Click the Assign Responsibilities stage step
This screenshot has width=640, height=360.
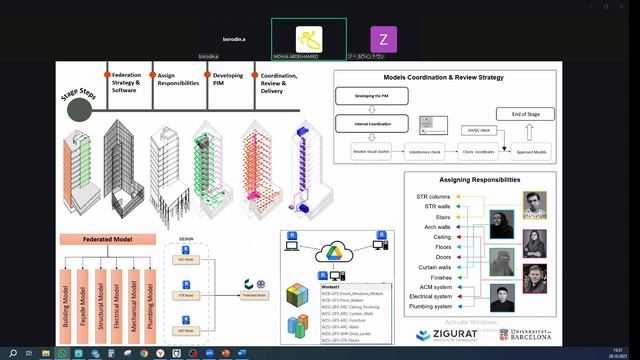coord(178,79)
